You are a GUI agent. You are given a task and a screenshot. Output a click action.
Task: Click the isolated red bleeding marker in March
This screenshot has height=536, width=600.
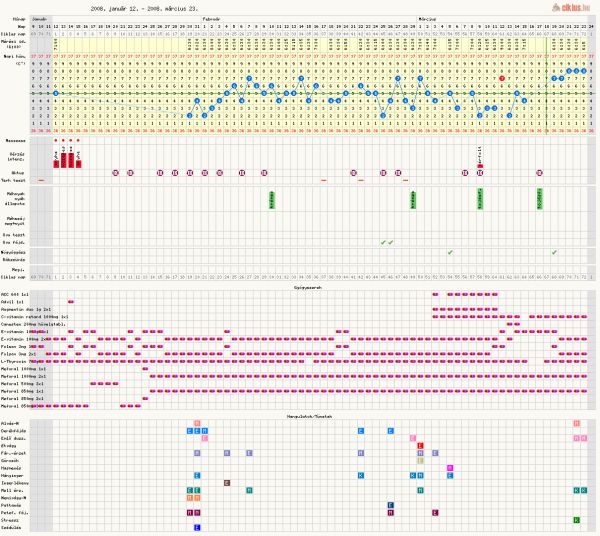[479, 165]
